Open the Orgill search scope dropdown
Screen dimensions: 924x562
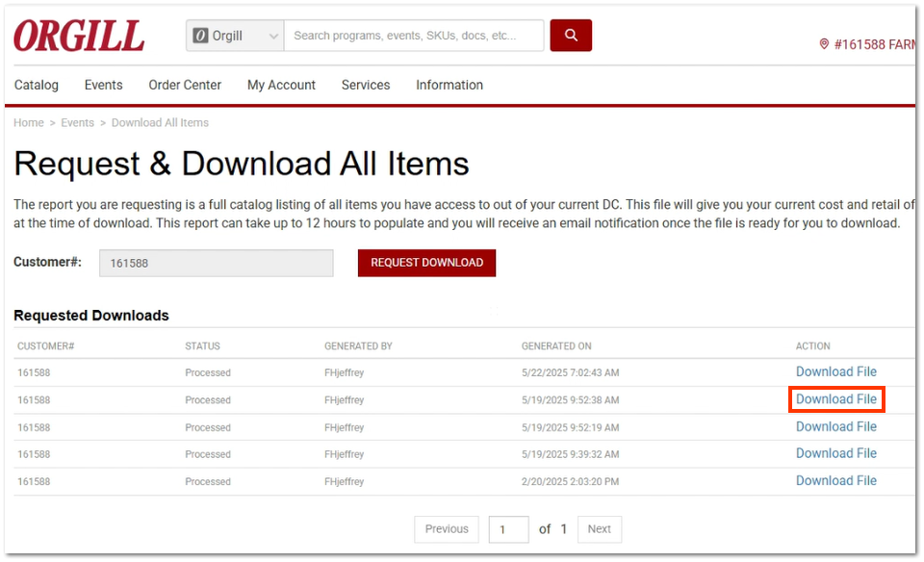(x=235, y=36)
